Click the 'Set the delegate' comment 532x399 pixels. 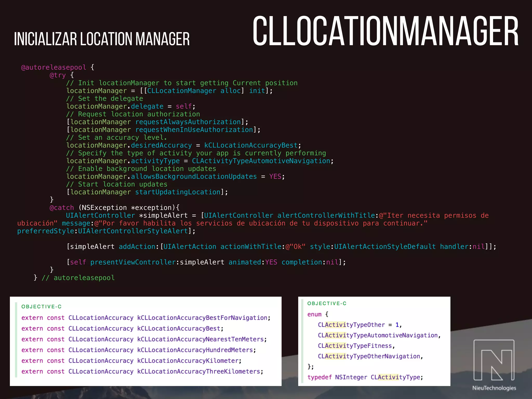pyautogui.click(x=105, y=98)
